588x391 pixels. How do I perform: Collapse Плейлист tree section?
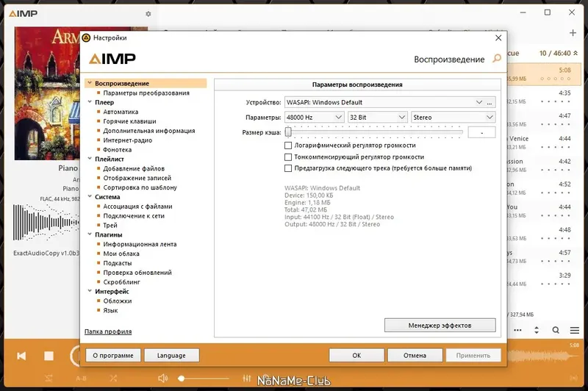90,159
